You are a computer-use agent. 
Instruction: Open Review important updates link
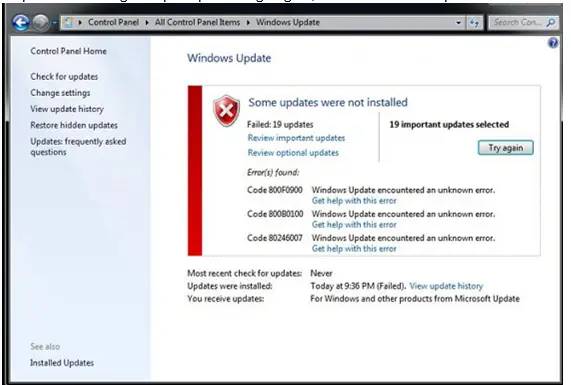pyautogui.click(x=296, y=138)
